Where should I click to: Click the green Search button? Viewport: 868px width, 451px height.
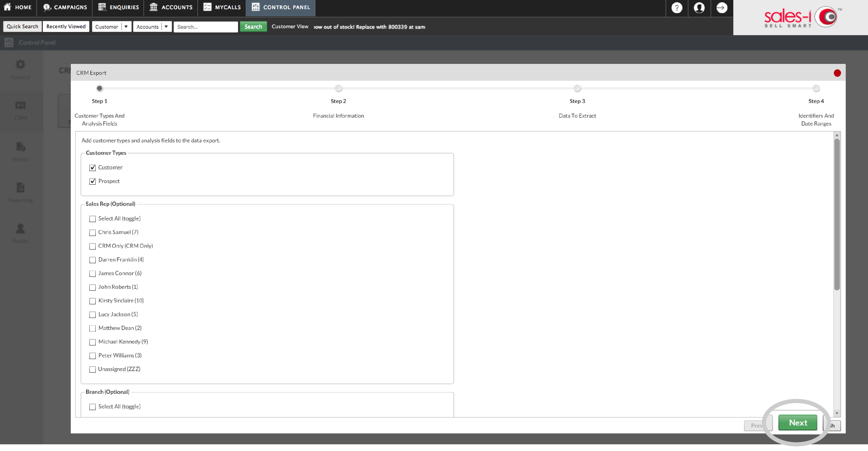pos(253,27)
